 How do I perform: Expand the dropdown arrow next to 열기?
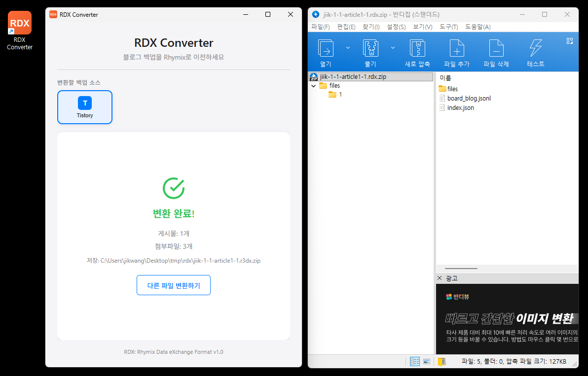[x=348, y=48]
